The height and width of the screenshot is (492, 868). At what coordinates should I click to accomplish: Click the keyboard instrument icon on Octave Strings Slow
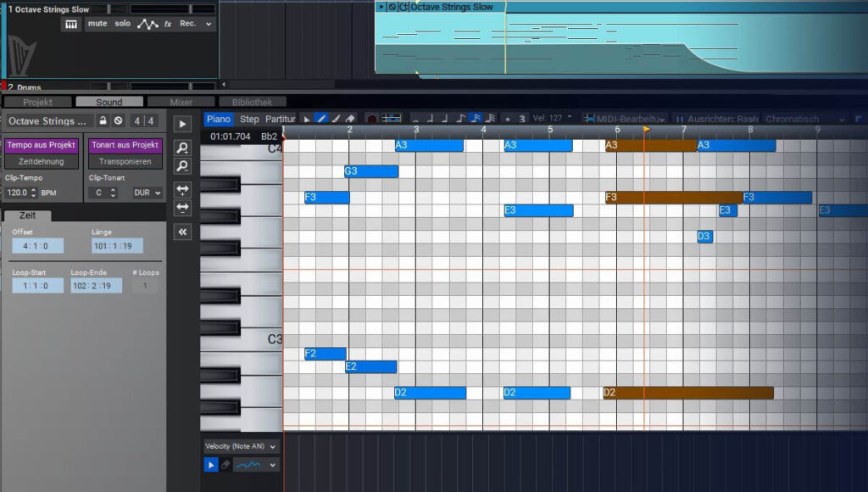tap(72, 25)
